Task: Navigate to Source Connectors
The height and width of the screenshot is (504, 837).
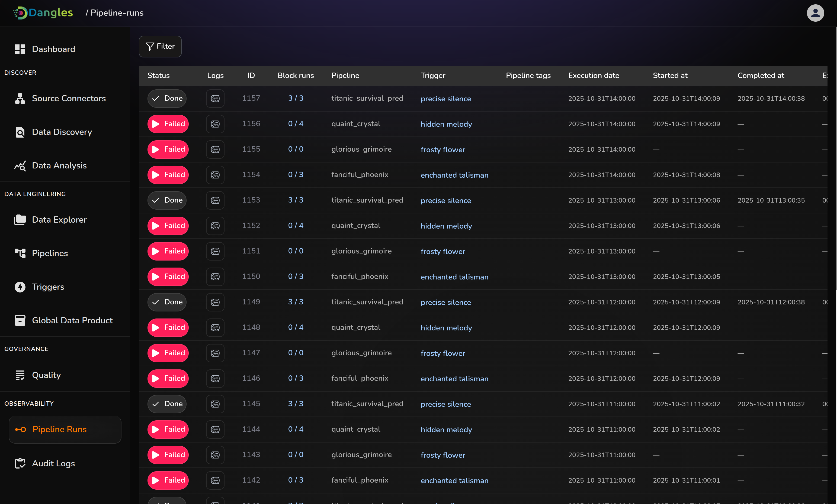Action: point(69,98)
